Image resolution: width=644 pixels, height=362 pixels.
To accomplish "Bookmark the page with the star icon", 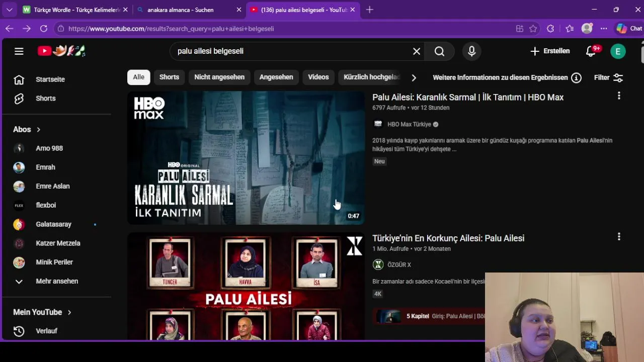I will tap(533, 29).
